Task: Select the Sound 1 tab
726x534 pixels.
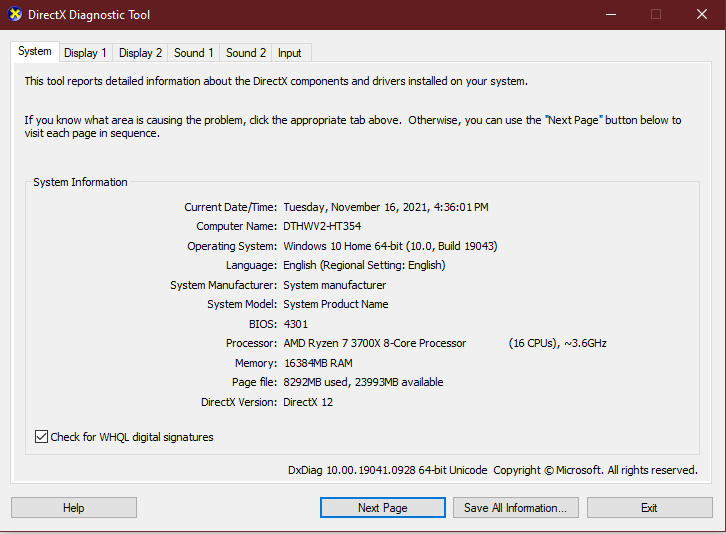Action: [194, 53]
